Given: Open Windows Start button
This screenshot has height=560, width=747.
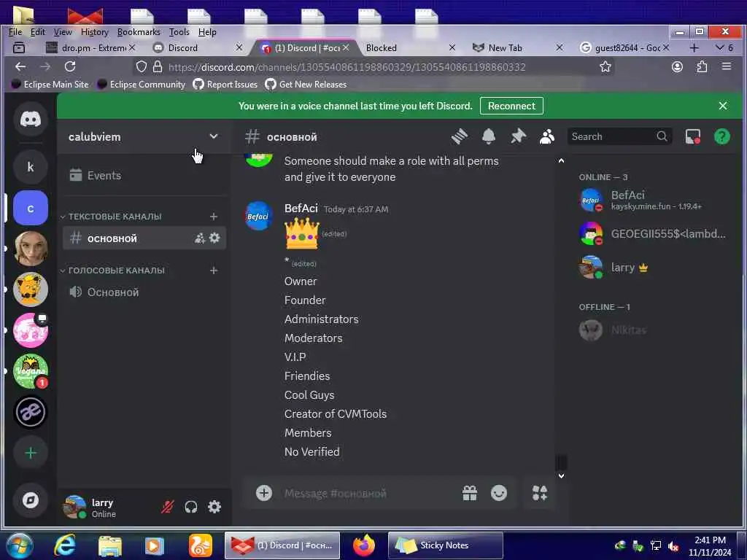Looking at the screenshot, I should pyautogui.click(x=20, y=545).
